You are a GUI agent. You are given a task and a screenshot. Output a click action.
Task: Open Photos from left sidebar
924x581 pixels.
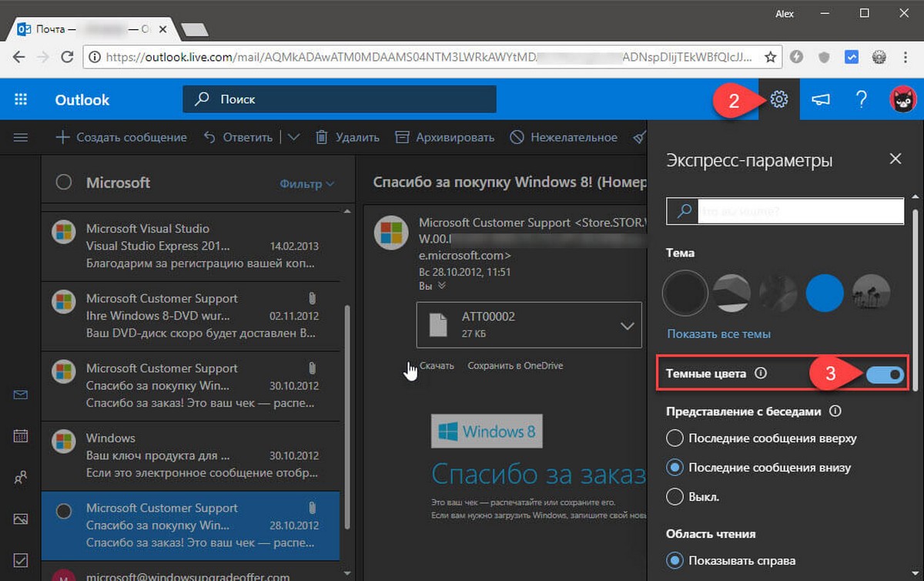coord(21,519)
